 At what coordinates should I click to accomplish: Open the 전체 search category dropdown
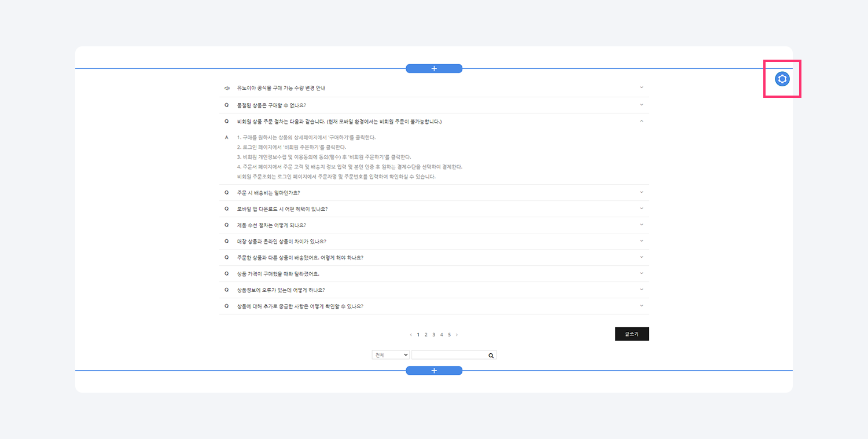391,355
